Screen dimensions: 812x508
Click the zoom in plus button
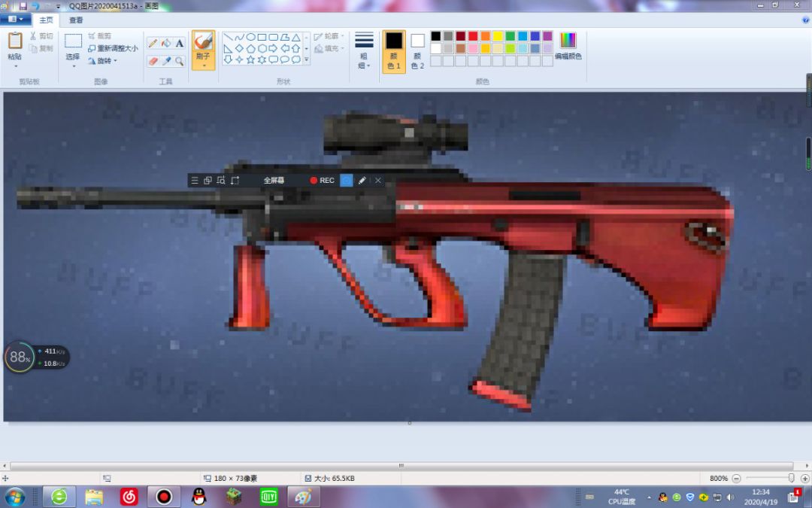point(804,479)
